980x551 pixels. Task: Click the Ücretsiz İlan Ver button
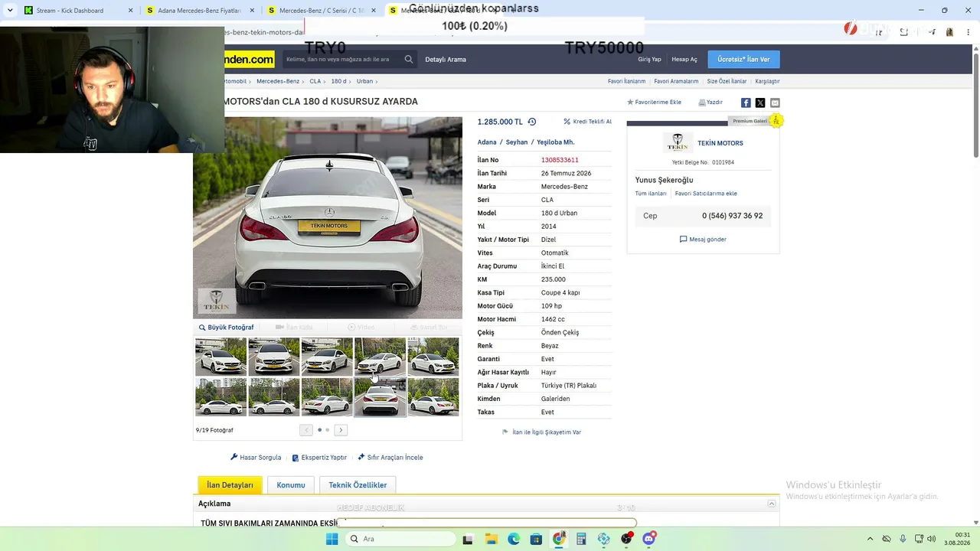coord(743,60)
